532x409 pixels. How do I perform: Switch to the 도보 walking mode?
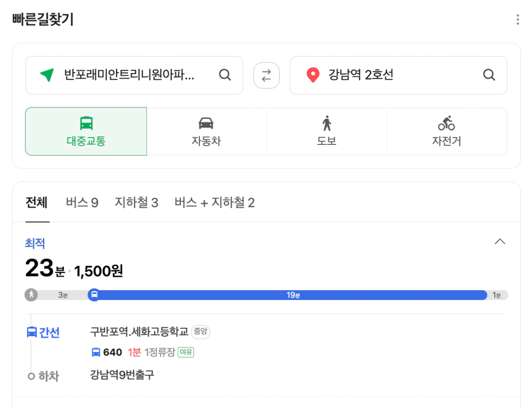(x=327, y=131)
